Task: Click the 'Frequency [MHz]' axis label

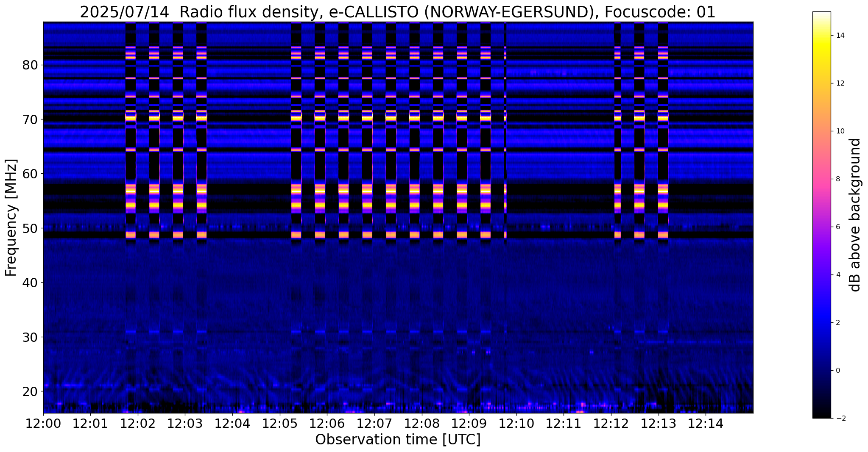Action: click(x=11, y=218)
